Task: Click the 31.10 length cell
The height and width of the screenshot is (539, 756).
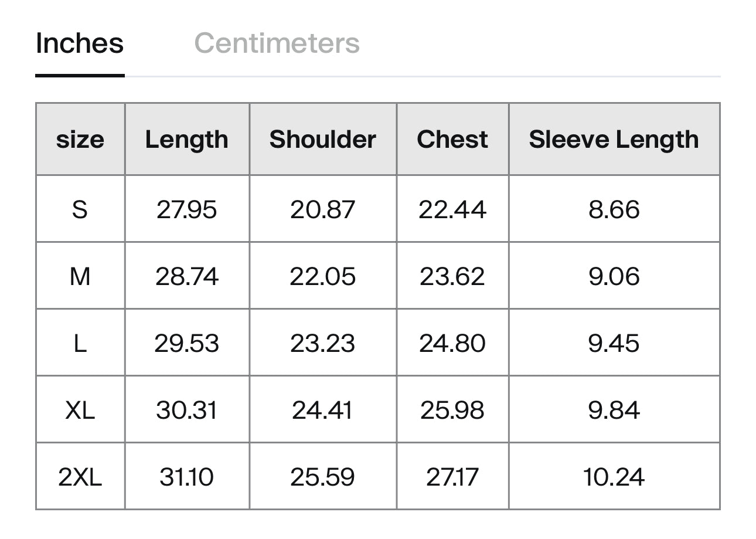Action: pos(187,476)
